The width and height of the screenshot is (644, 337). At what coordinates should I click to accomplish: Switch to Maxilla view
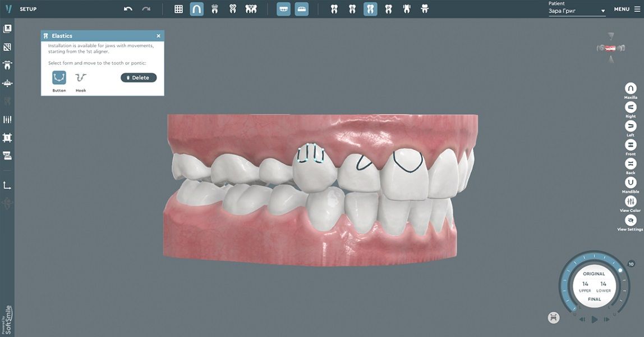(631, 88)
